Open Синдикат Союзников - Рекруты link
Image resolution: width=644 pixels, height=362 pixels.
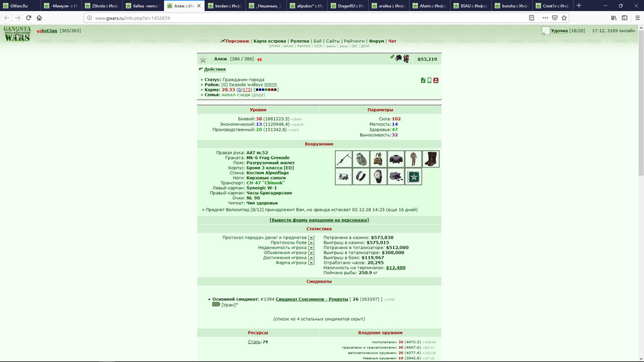coord(312,299)
